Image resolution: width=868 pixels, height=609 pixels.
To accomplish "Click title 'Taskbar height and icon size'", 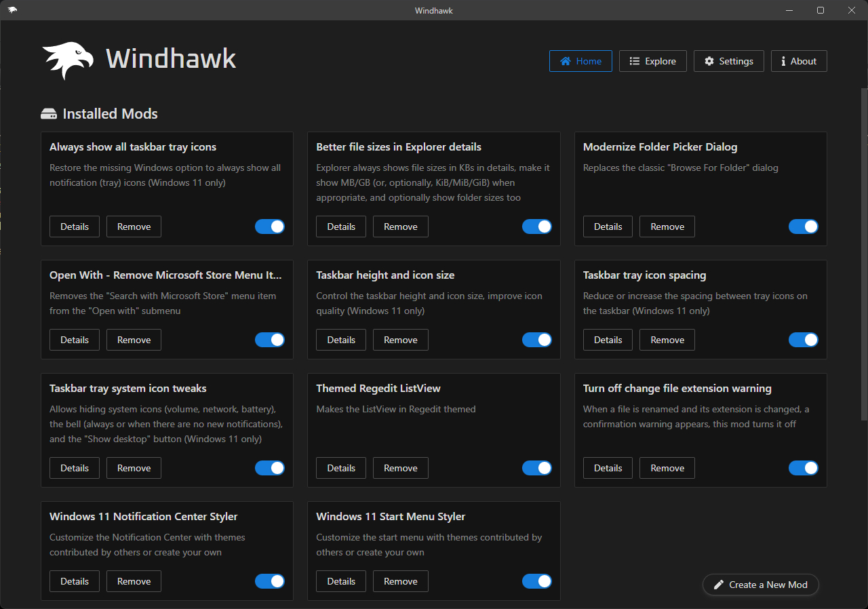I will click(x=385, y=275).
